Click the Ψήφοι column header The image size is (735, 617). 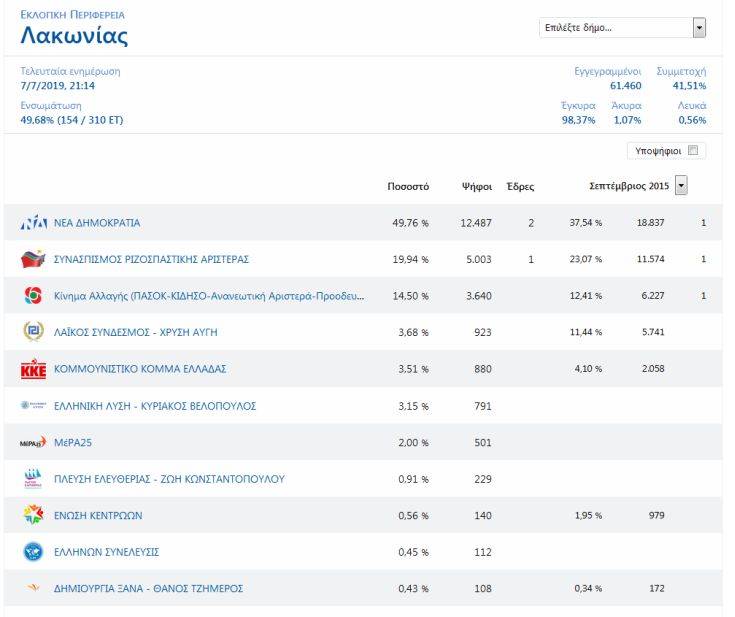(476, 187)
